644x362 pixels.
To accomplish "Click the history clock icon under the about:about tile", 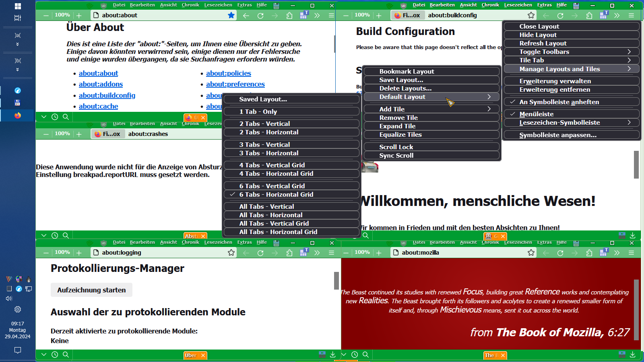I will point(55,117).
